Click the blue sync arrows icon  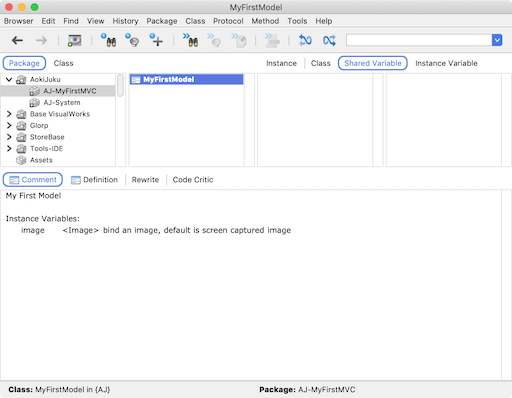tap(305, 40)
